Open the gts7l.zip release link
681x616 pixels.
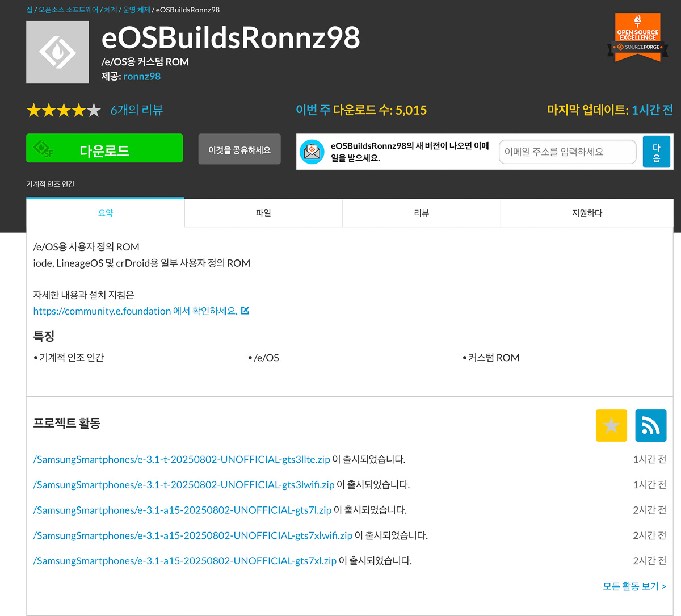[182, 510]
